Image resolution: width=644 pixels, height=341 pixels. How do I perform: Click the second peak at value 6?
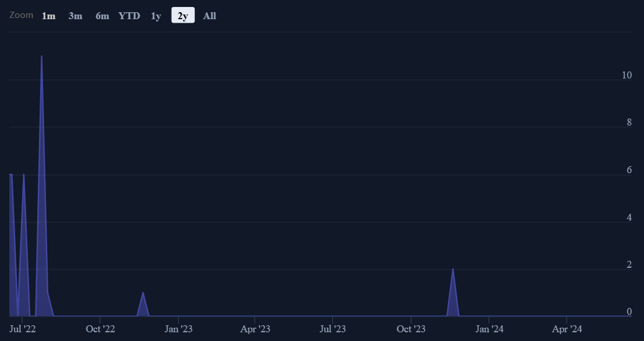(x=24, y=174)
